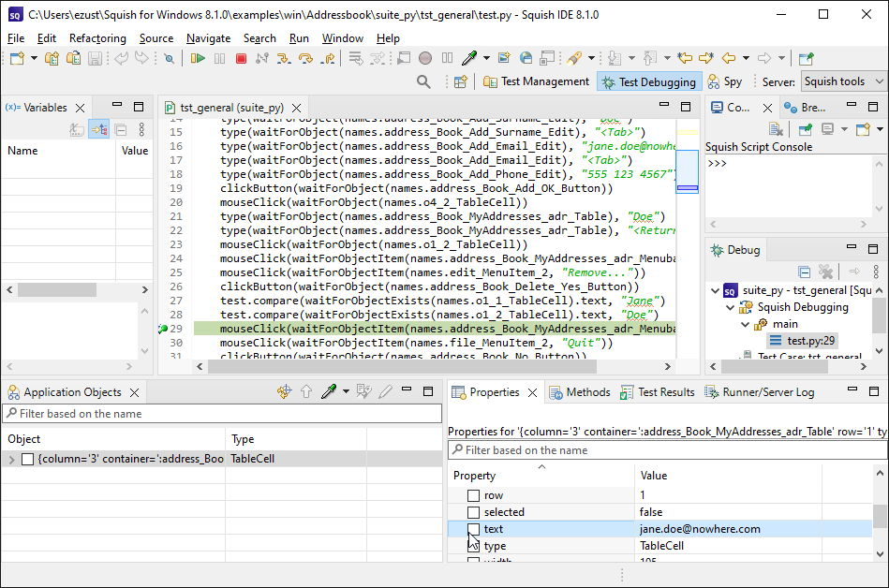Click the Pick object eyedropper in Application Objects
This screenshot has width=889, height=588.
point(328,392)
